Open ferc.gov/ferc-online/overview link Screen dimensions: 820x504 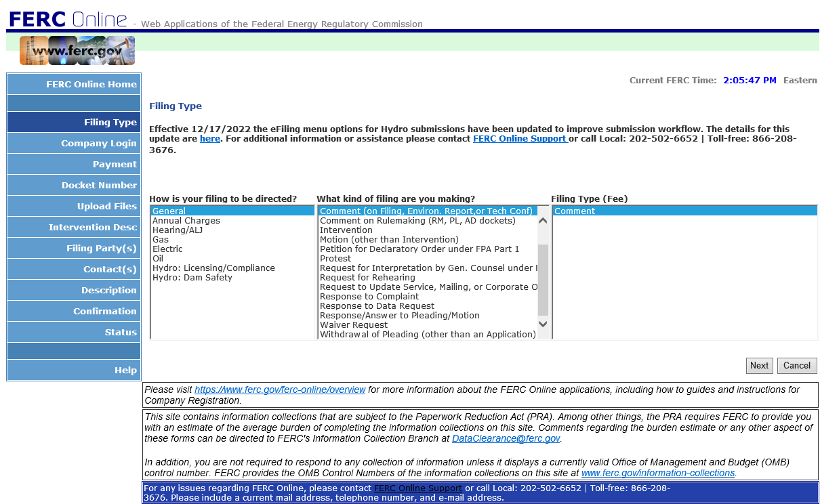point(280,390)
